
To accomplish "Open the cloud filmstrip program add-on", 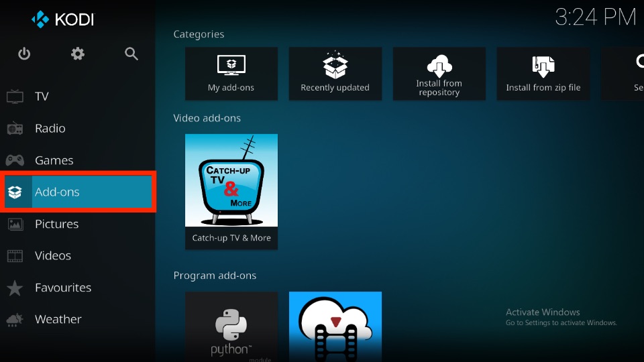I will [335, 326].
